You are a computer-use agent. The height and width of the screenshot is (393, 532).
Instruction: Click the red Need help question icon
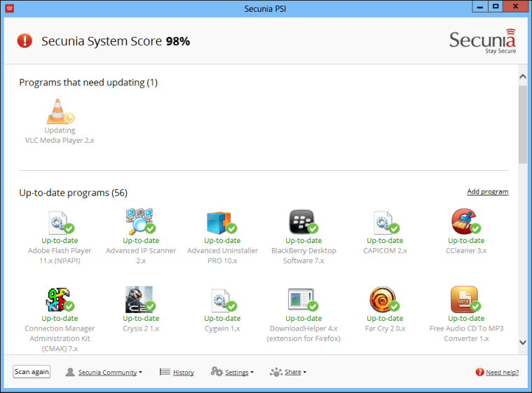(x=479, y=372)
